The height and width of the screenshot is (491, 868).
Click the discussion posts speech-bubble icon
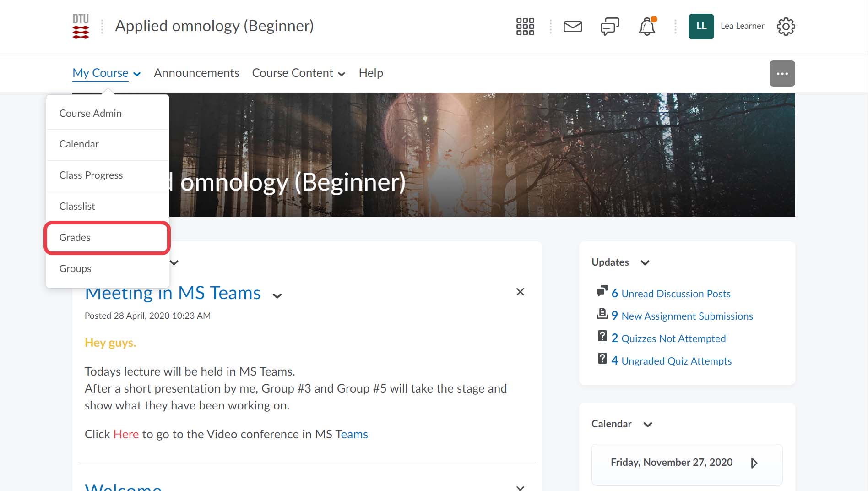tap(602, 291)
